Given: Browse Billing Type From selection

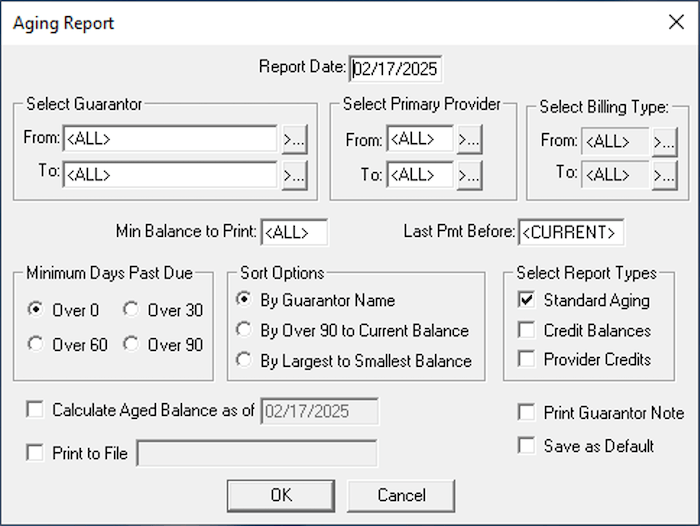Looking at the screenshot, I should (x=664, y=141).
